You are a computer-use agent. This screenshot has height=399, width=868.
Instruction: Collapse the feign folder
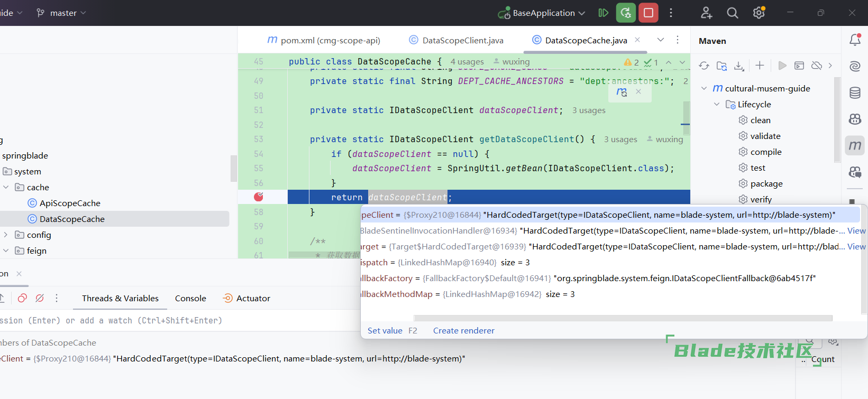click(6, 250)
